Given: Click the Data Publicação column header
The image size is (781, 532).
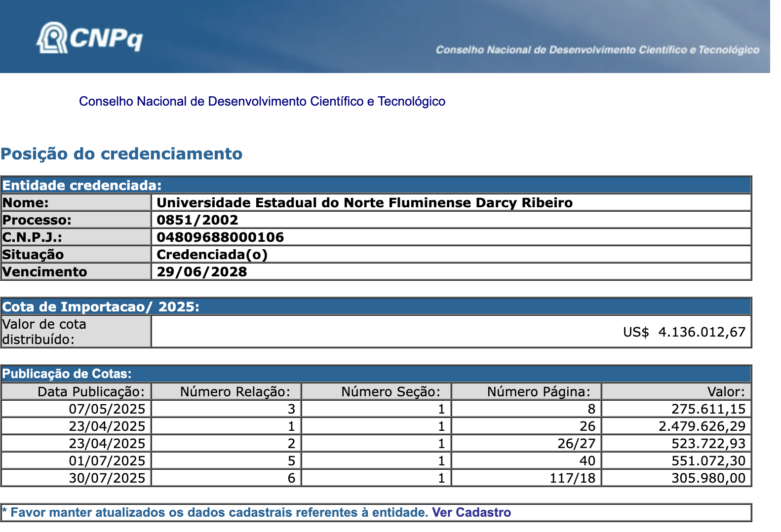Looking at the screenshot, I should point(91,392).
